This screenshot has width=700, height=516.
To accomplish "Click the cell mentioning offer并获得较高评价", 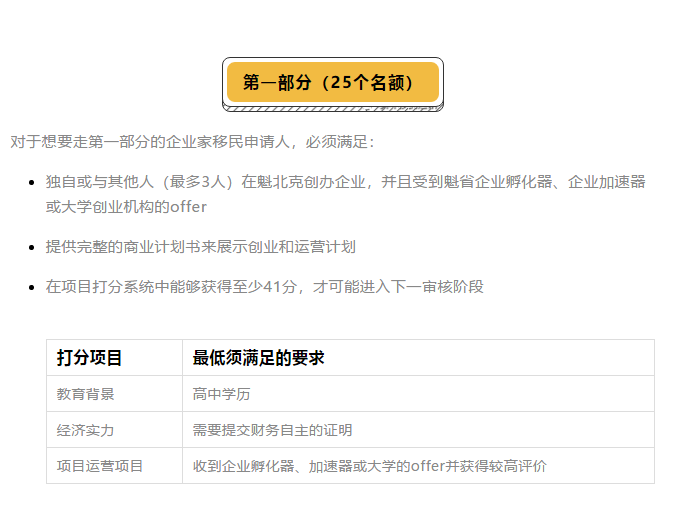I will [418, 466].
